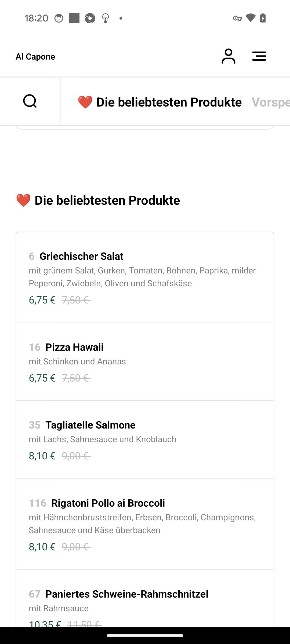Viewport: 290px width, 644px height.
Task: Open the Al Capone restaurant title
Action: point(35,57)
